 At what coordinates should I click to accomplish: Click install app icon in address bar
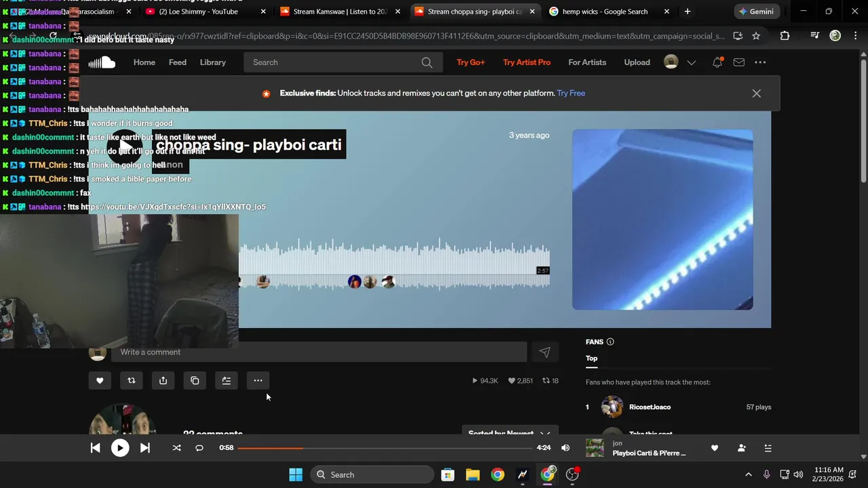click(x=738, y=36)
